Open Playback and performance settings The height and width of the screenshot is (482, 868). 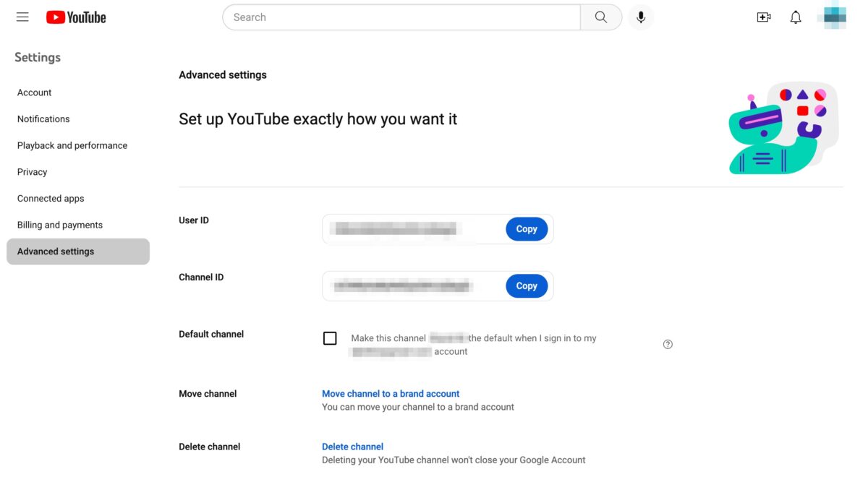point(72,145)
